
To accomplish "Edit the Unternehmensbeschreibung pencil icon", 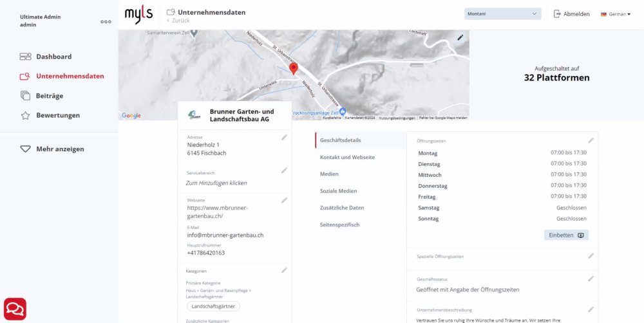I will click(591, 309).
